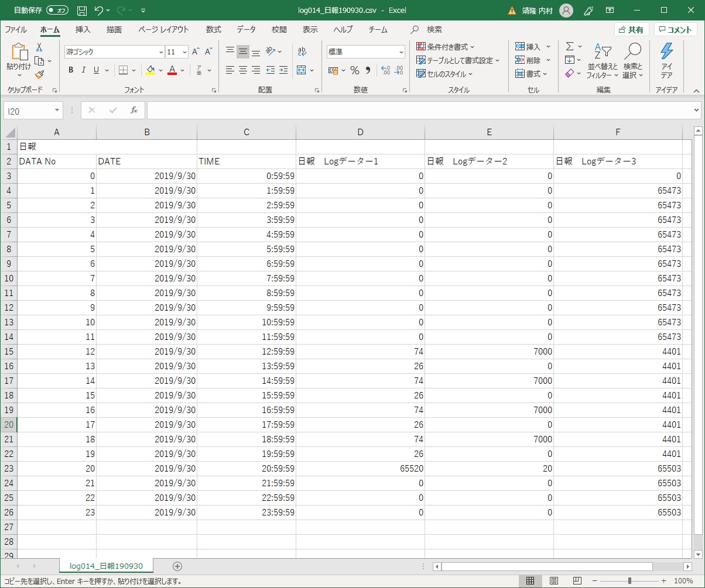Undo the last action
This screenshot has height=588, width=705.
99,11
